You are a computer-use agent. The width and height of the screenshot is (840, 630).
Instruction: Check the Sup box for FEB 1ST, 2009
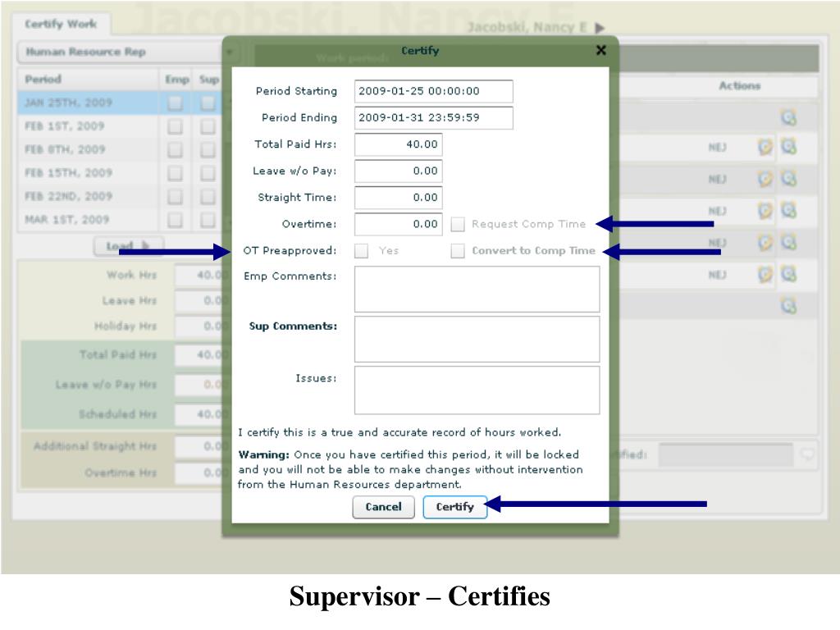tap(208, 126)
